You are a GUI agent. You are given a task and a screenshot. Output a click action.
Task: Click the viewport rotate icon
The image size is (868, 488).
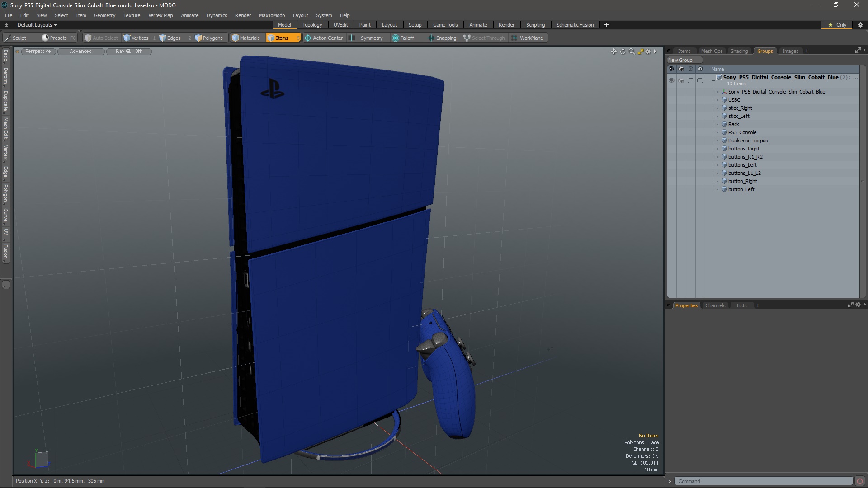[x=623, y=52]
